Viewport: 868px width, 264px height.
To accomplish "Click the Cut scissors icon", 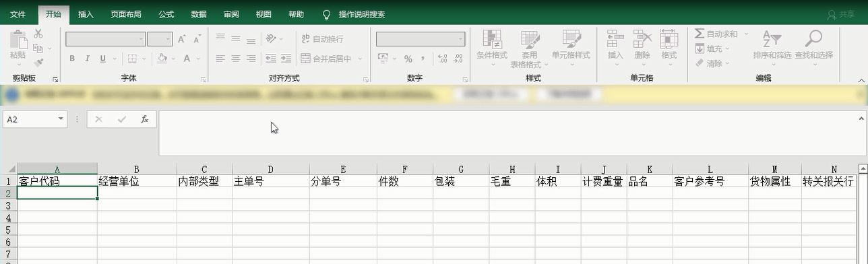I will pos(38,34).
